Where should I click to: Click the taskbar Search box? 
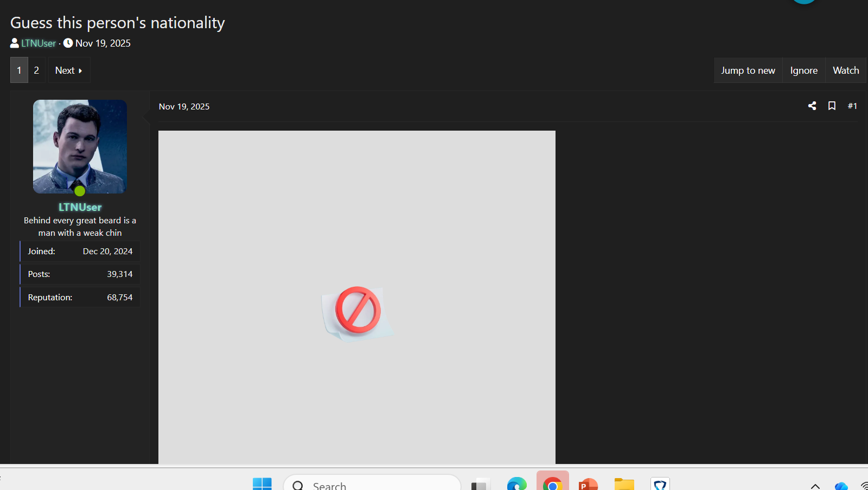point(372,484)
